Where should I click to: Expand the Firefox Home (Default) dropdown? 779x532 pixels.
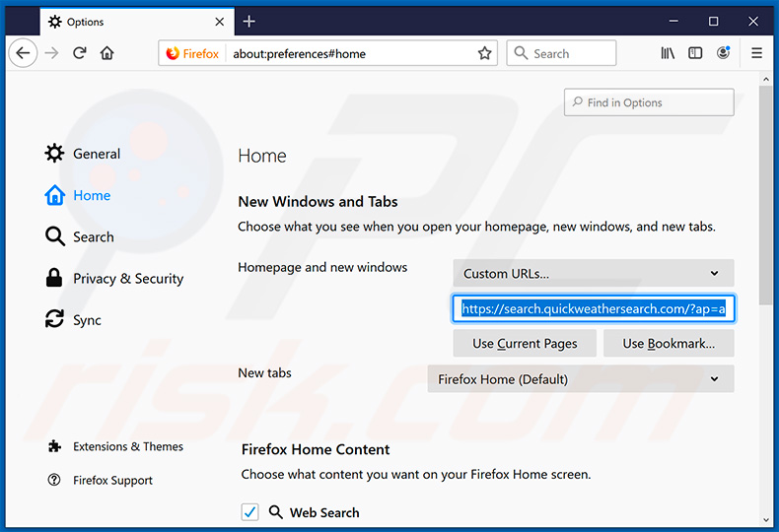click(580, 379)
